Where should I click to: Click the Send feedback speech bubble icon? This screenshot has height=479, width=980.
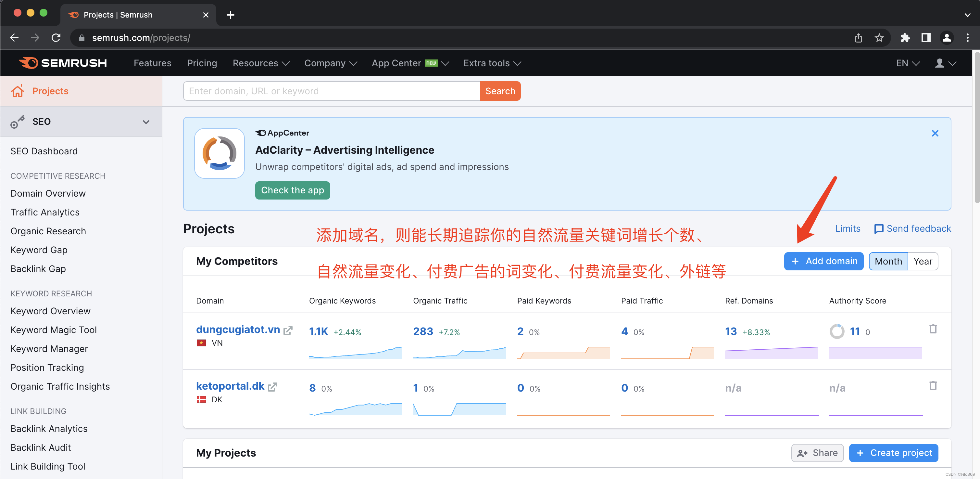(878, 229)
